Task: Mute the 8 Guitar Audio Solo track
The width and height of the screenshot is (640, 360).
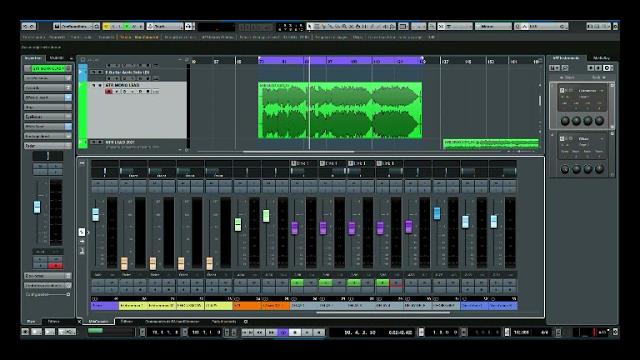Action: pos(93,72)
